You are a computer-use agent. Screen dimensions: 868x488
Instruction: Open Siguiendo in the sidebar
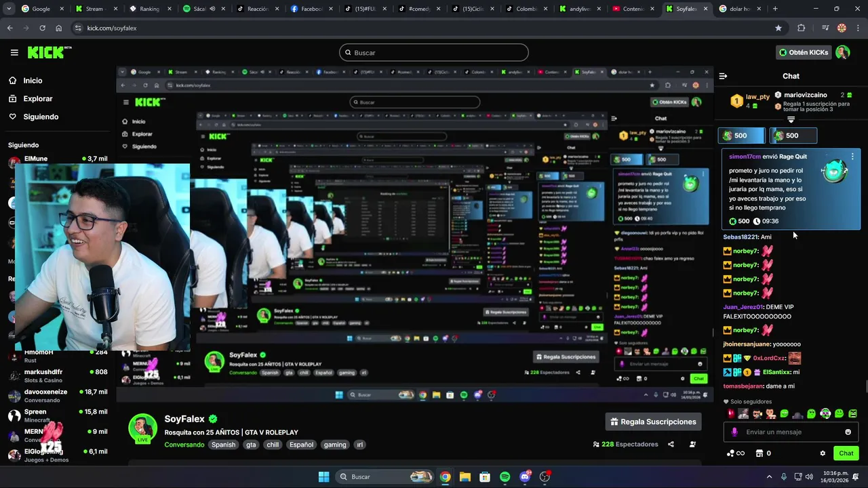33,117
